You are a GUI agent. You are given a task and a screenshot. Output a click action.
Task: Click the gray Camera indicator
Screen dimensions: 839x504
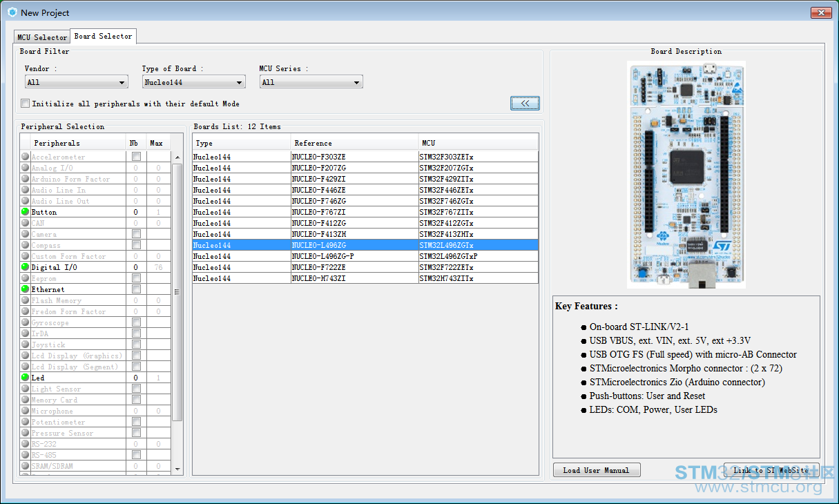pos(26,234)
